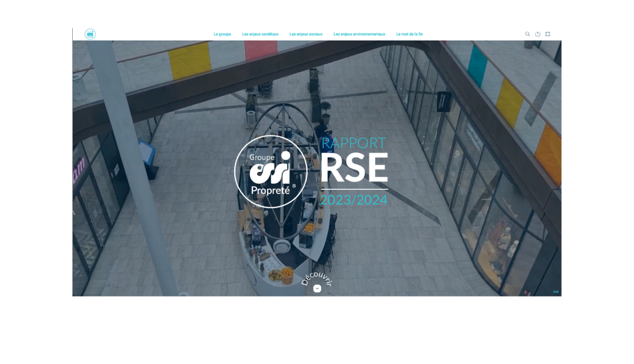Viewport: 634px width, 364px height.
Task: Activate the export/share arrow icon
Action: coord(538,33)
